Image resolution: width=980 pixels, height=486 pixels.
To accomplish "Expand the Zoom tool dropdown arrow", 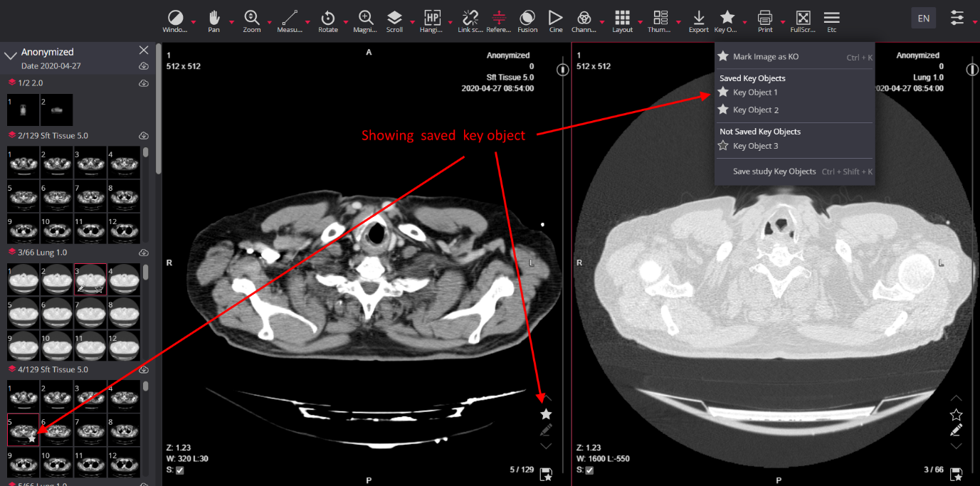I will tap(270, 23).
